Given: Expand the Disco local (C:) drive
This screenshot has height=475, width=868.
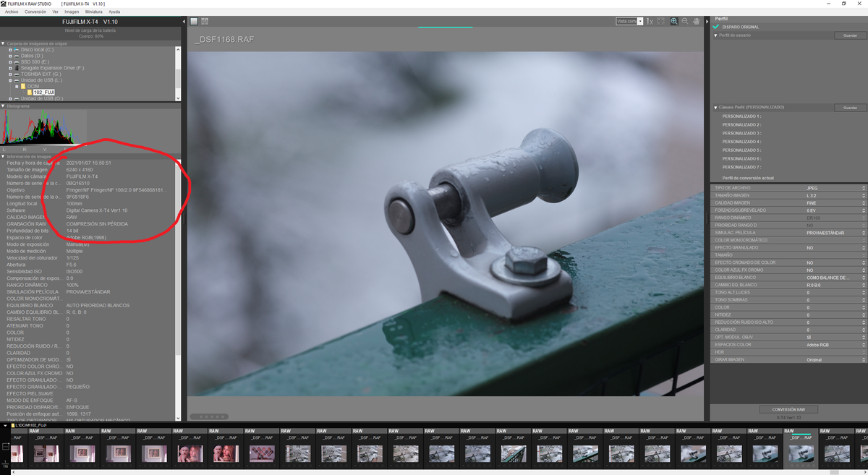Looking at the screenshot, I should coord(10,49).
